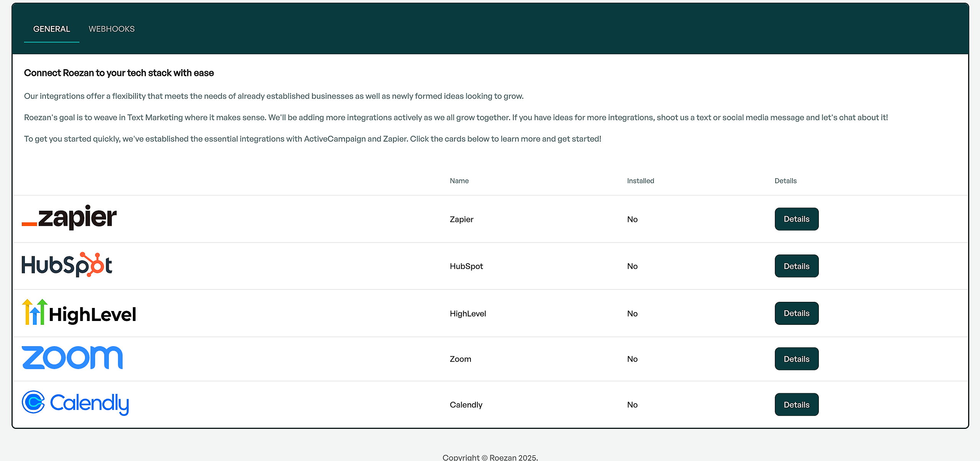Open Details for Zapier integration
The width and height of the screenshot is (980, 461).
(796, 219)
